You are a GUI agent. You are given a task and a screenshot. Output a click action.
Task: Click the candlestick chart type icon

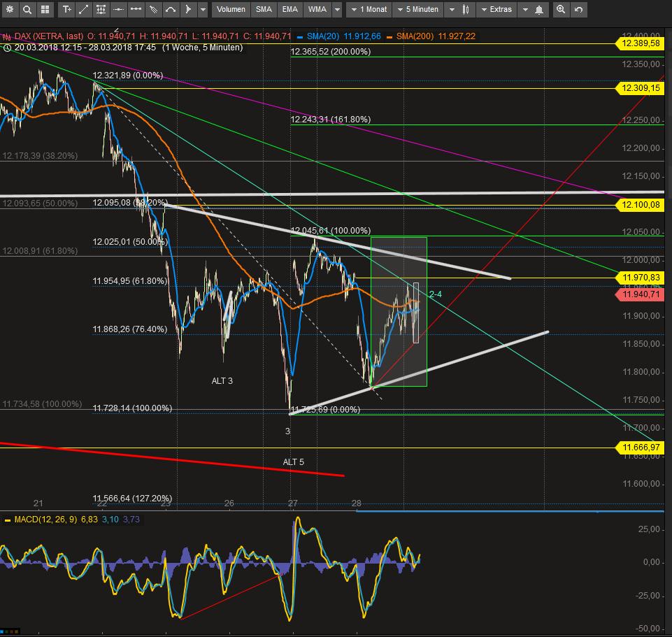coord(466,9)
